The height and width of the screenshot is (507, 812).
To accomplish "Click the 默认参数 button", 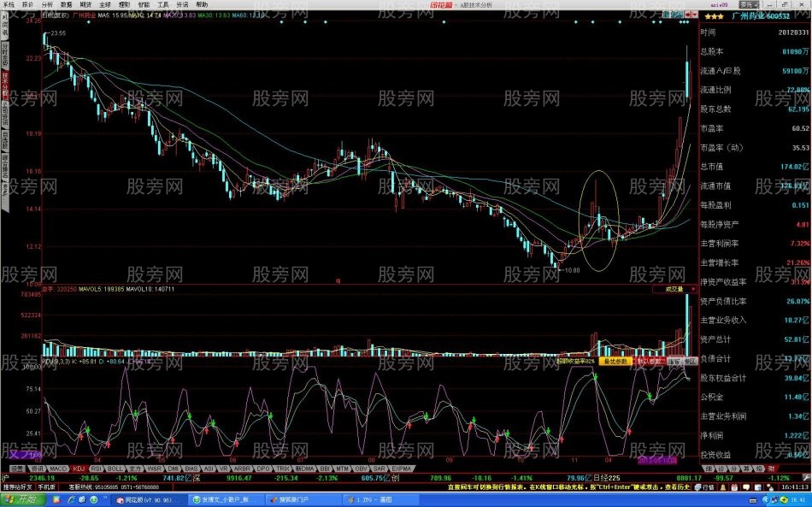I will (x=649, y=361).
